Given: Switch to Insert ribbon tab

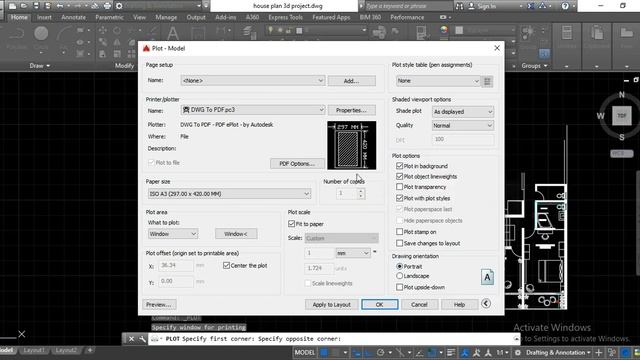Looking at the screenshot, I should pyautogui.click(x=44, y=18).
